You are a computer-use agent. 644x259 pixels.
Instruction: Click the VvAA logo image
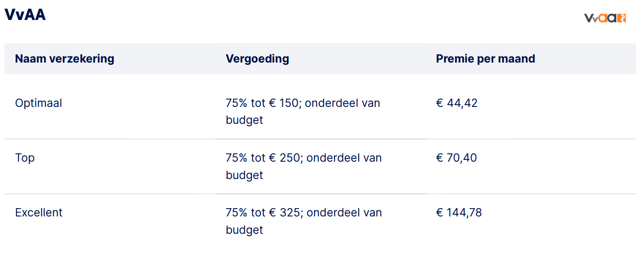tap(605, 18)
